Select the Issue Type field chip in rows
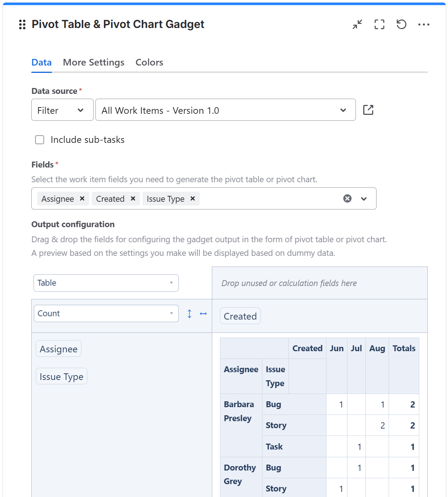The height and width of the screenshot is (497, 448). tap(62, 376)
